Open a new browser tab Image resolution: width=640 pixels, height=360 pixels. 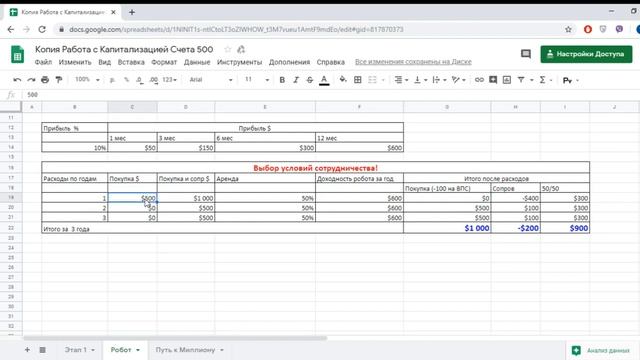click(132, 12)
